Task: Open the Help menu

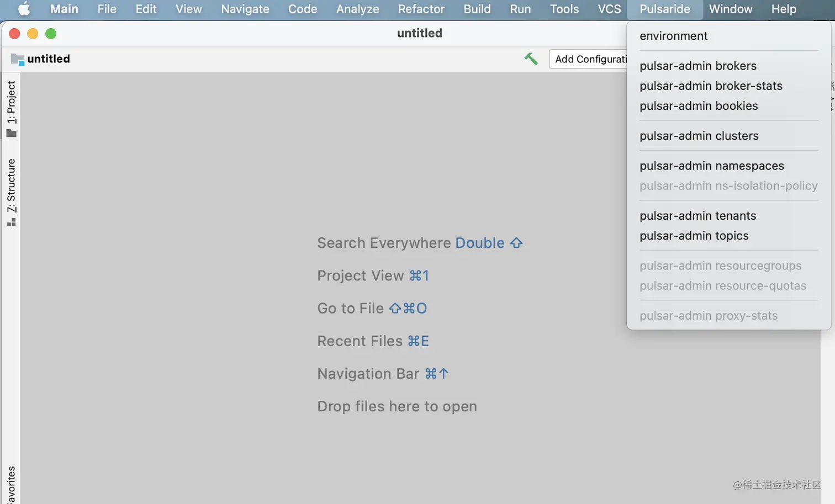Action: pyautogui.click(x=784, y=9)
